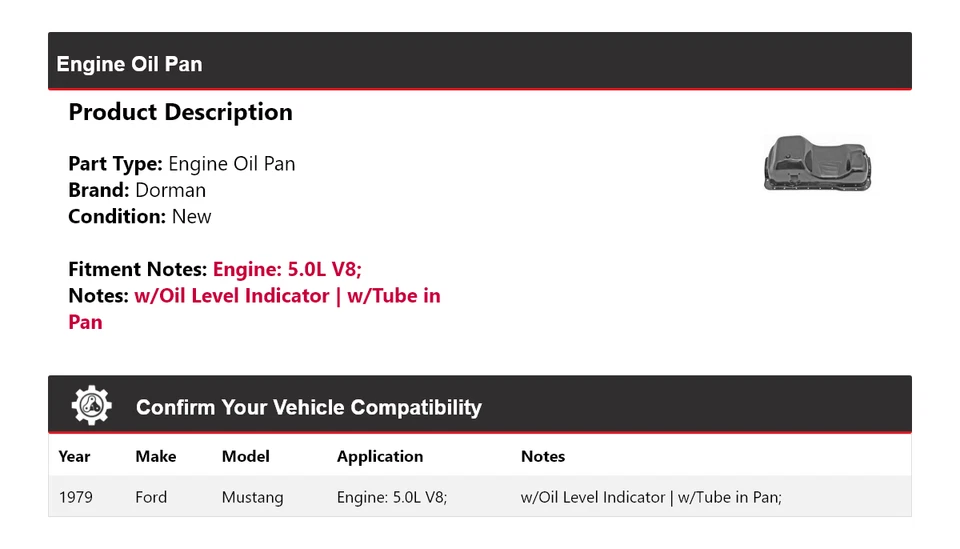Open the oil pan product thumbnail

[816, 163]
